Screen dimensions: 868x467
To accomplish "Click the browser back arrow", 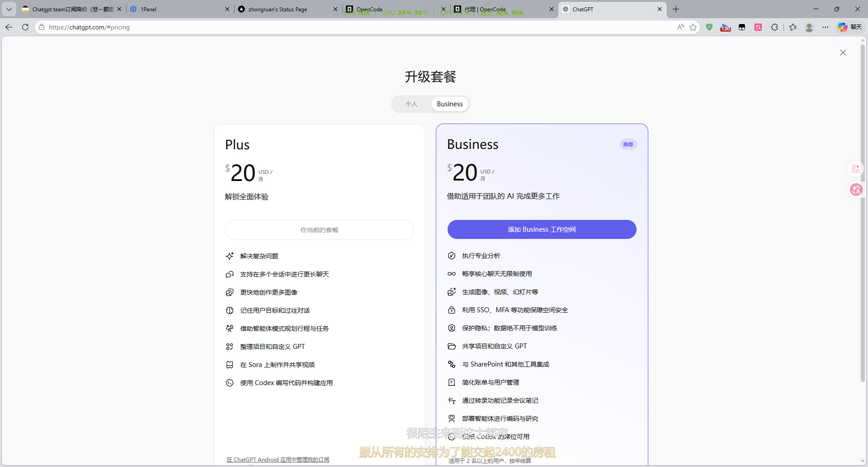I will click(9, 27).
